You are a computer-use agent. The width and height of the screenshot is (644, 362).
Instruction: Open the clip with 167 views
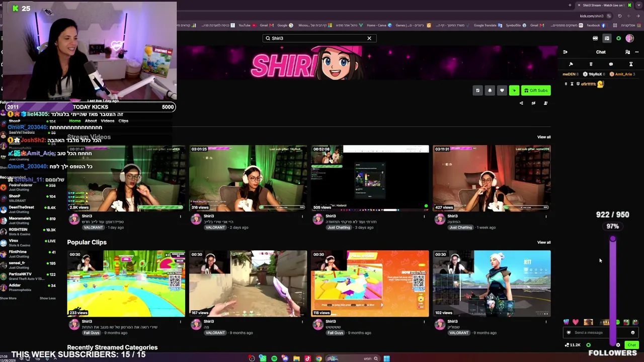248,284
